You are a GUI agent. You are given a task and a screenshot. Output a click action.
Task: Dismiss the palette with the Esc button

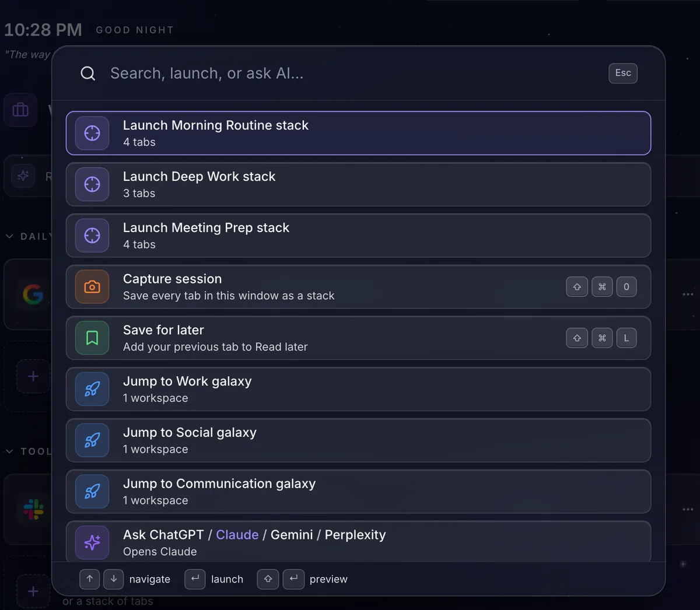click(623, 73)
